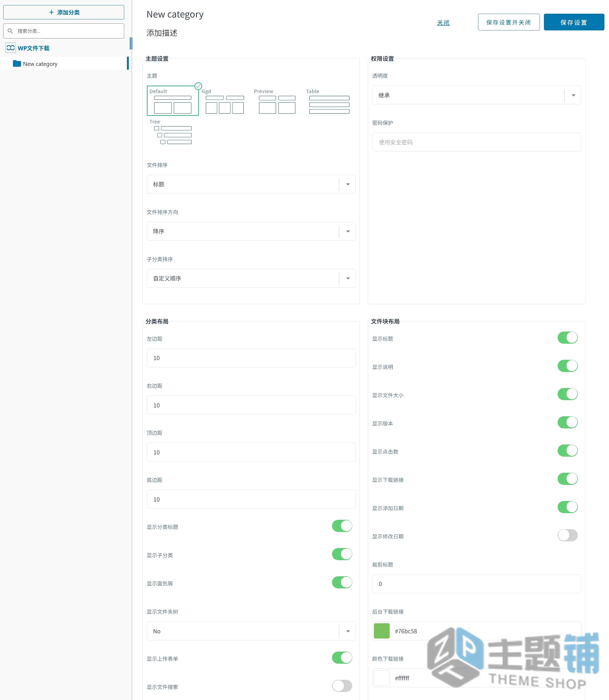Viewport: 609px width, 700px height.
Task: Open the 透明度 dropdown showing 继承
Action: pyautogui.click(x=476, y=95)
